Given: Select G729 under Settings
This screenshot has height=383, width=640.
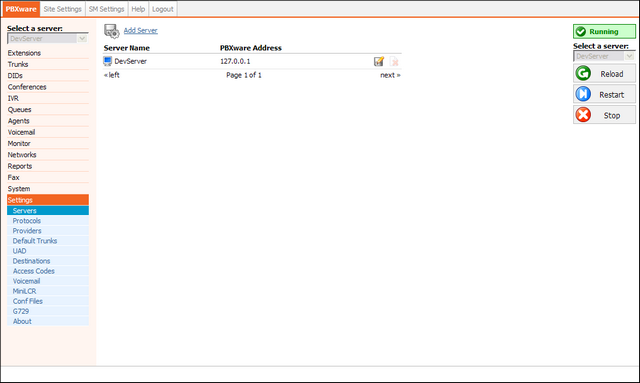Looking at the screenshot, I should [x=48, y=311].
